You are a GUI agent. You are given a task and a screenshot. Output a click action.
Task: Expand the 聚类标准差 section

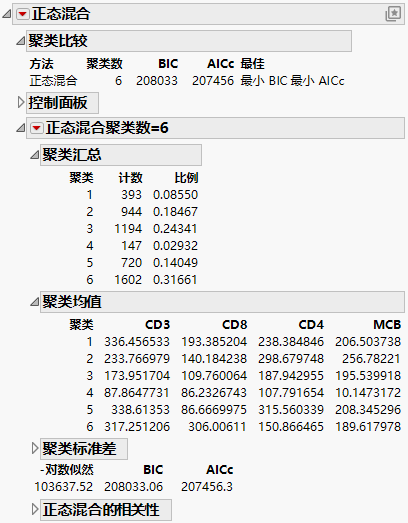point(35,449)
